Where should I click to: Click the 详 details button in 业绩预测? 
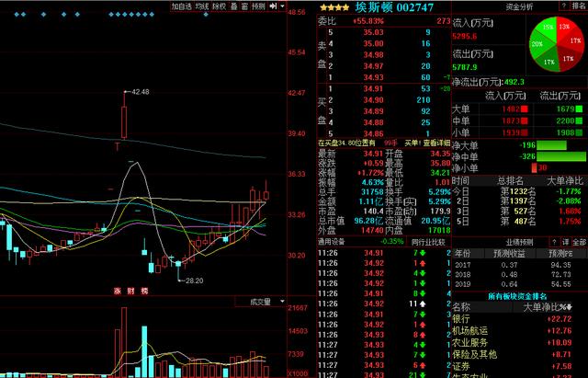pyautogui.click(x=566, y=242)
